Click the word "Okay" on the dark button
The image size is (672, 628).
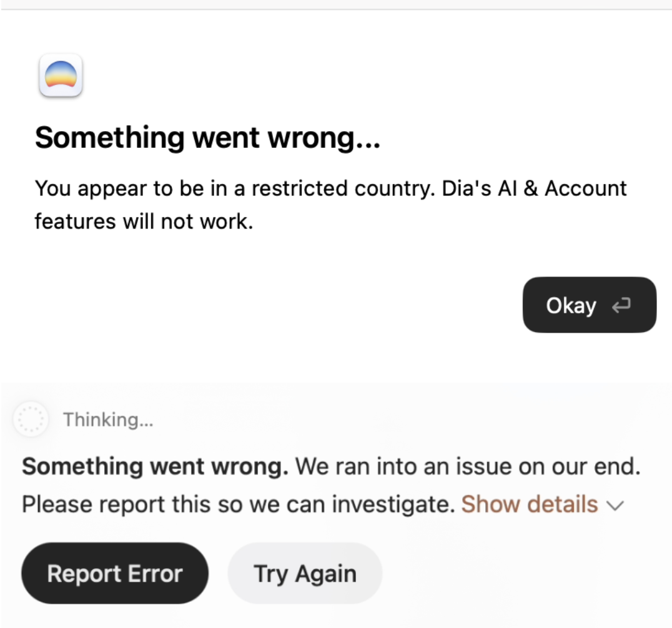coord(571,305)
